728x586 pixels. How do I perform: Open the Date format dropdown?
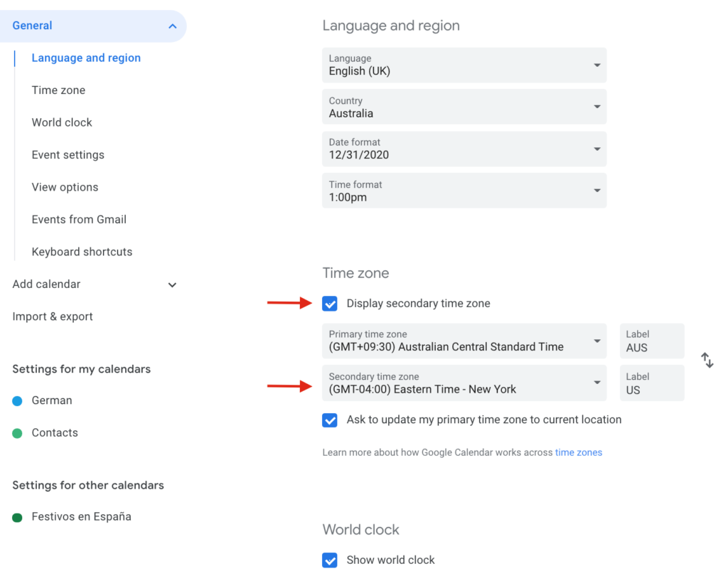(x=464, y=149)
